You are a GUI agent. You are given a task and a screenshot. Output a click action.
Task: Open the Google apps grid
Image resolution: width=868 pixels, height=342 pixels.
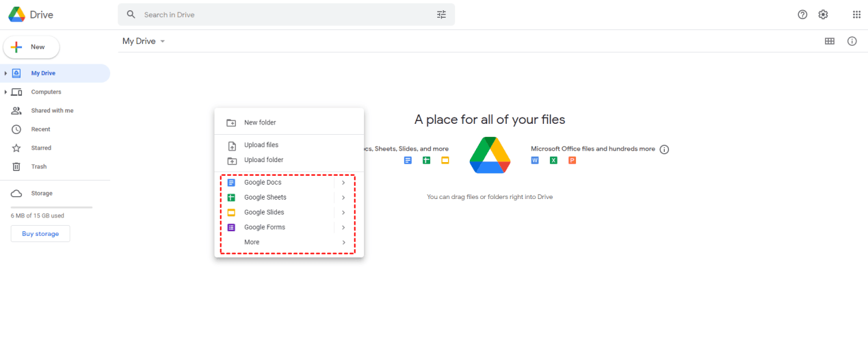[x=856, y=14]
